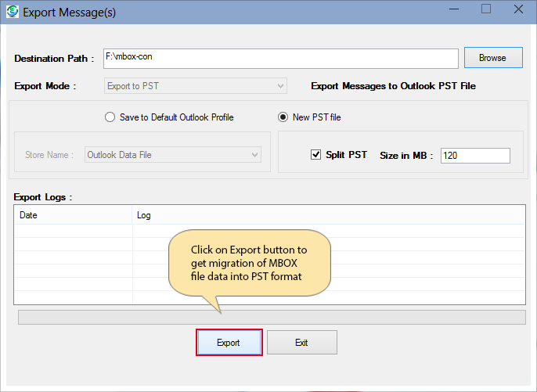Screen dimensions: 537x392
Task: Click the first empty row in Export Logs
Action: (x=78, y=231)
